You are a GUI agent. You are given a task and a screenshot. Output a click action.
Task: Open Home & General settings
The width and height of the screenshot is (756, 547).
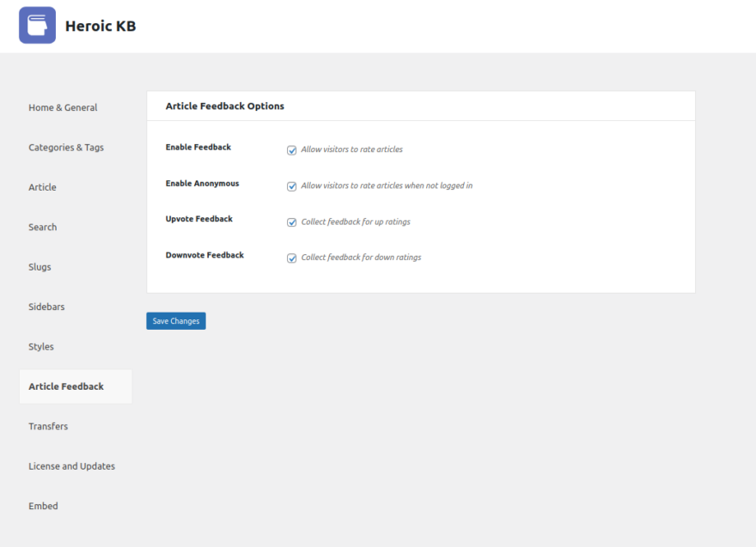tap(63, 106)
